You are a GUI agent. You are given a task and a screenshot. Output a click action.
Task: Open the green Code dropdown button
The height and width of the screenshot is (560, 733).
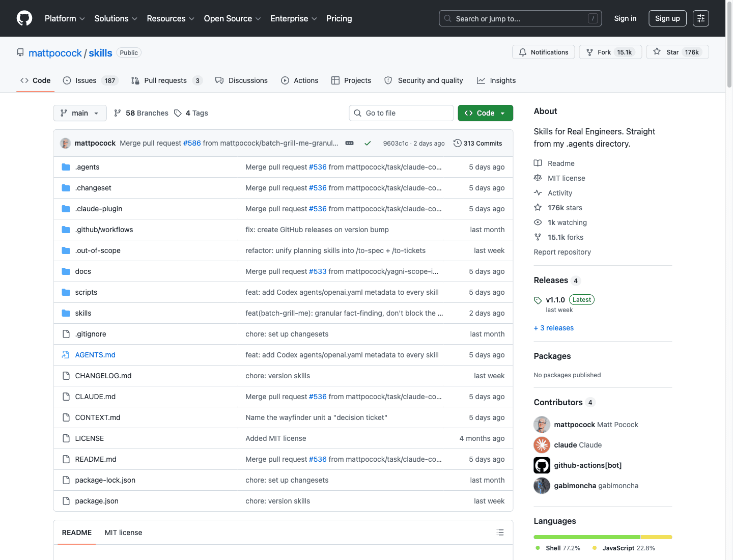486,113
